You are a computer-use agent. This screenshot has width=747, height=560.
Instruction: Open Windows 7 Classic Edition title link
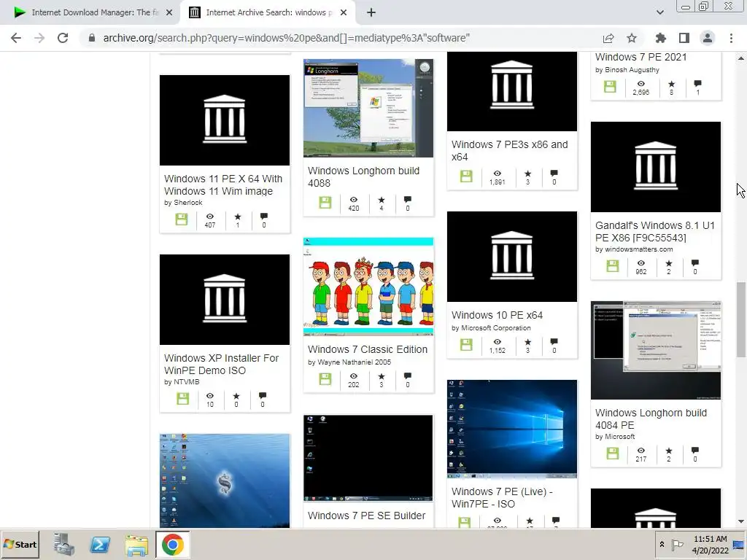pos(368,349)
